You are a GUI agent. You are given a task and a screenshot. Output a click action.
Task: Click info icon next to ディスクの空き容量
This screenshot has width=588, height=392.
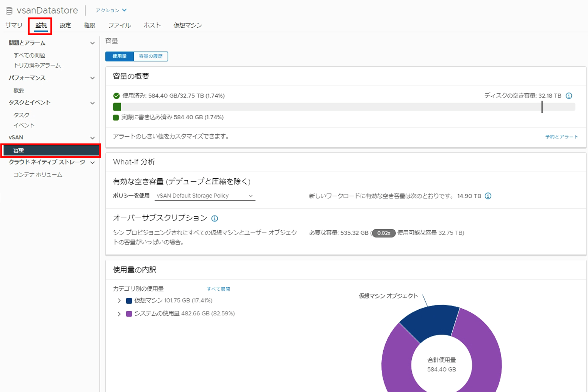[x=569, y=96]
